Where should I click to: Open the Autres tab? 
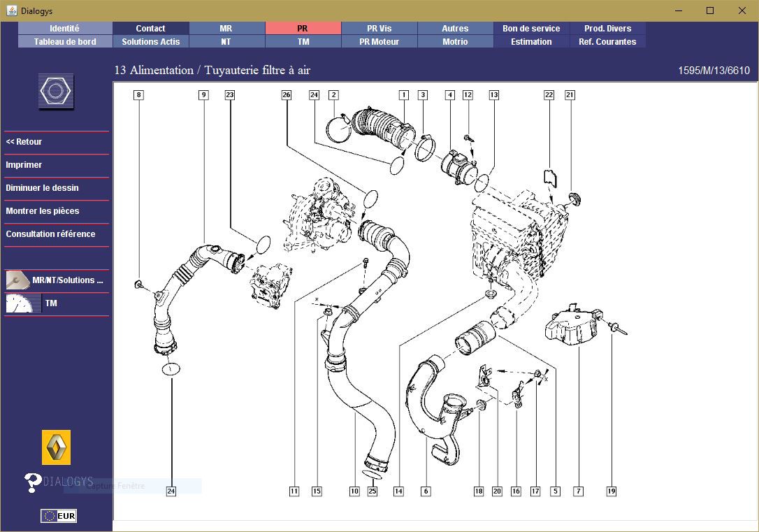click(455, 28)
